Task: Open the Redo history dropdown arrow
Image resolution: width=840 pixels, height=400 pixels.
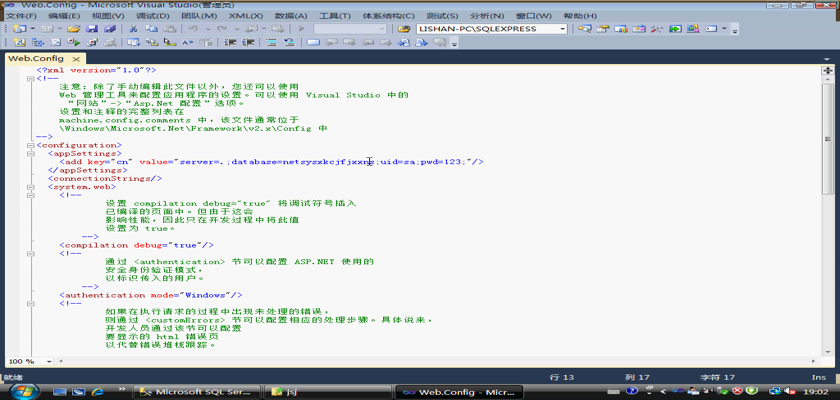Action: (x=237, y=29)
